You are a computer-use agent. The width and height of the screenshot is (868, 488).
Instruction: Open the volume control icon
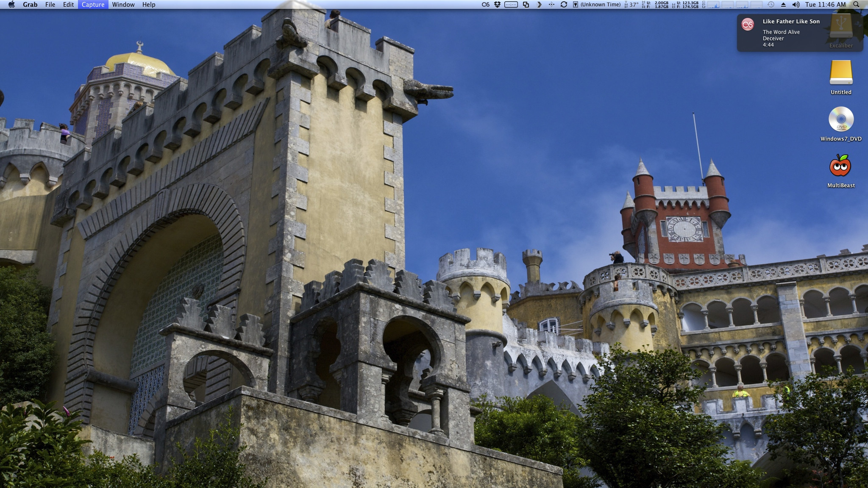click(796, 5)
